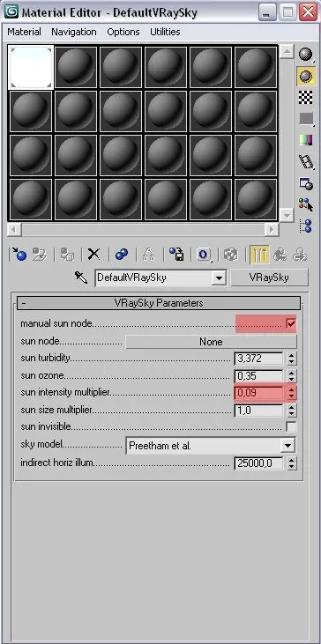The image size is (321, 644).
Task: Select last sample slot in bottom row
Action: click(x=256, y=199)
